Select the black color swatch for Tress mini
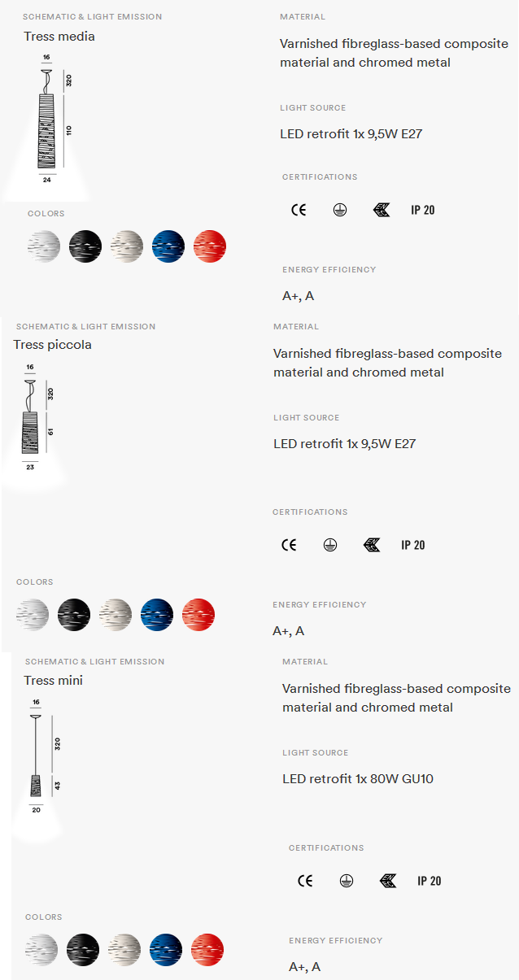 pos(83,950)
